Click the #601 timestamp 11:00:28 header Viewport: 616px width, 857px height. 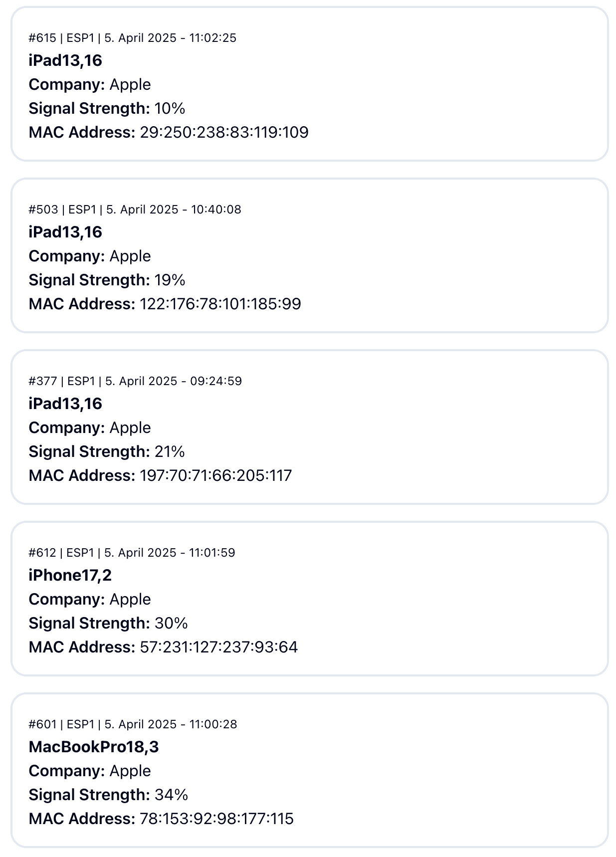click(x=133, y=724)
